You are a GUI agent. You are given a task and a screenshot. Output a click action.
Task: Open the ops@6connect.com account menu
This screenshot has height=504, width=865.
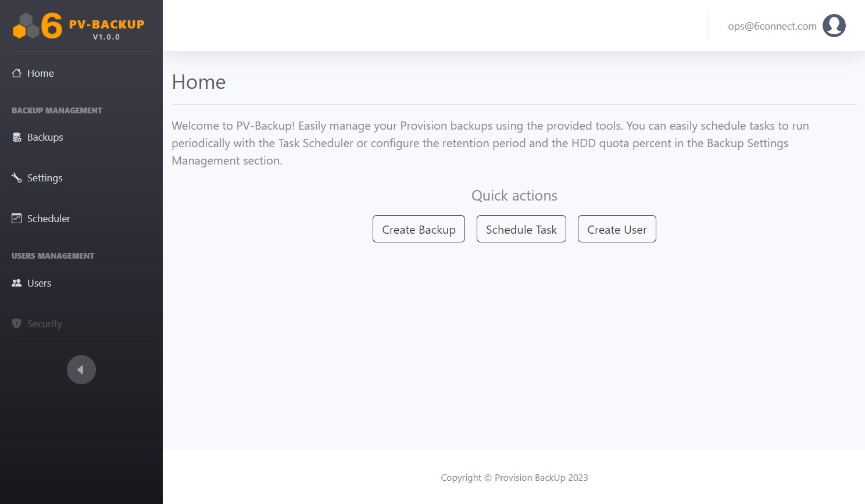coord(772,26)
